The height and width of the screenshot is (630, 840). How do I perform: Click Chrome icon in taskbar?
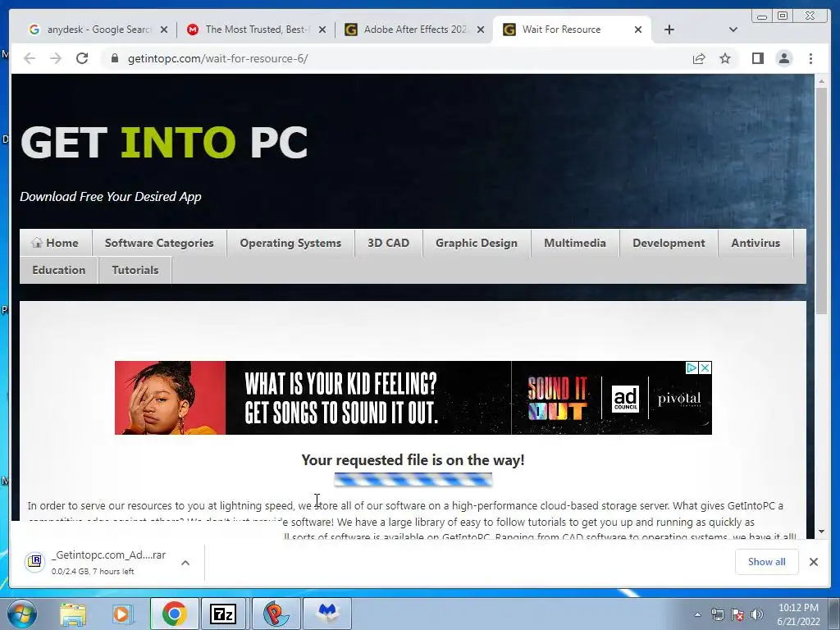[174, 614]
